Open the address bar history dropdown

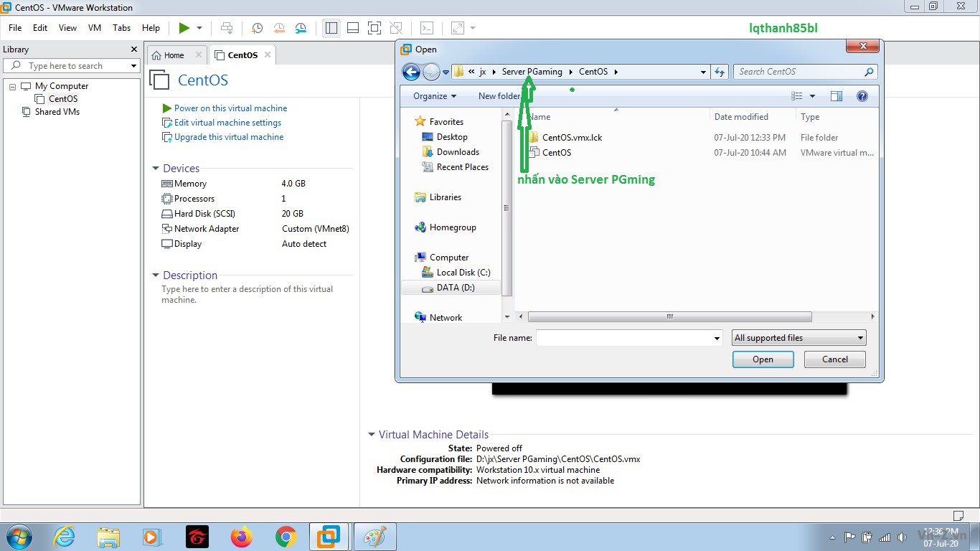(703, 72)
